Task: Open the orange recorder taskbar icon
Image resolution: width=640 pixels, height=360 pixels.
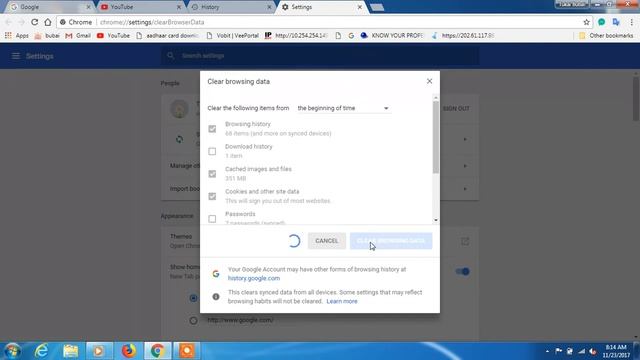Action: [187, 351]
